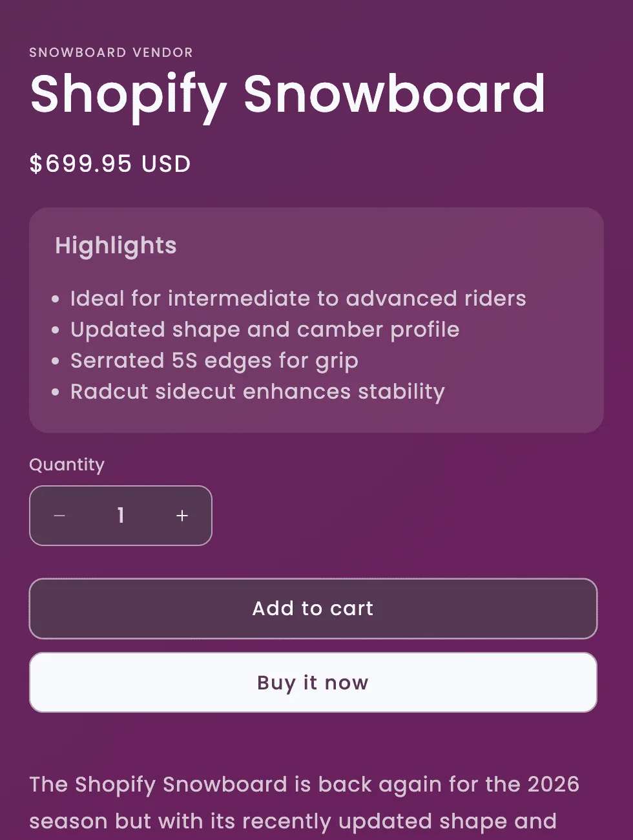Click the quantity number input field

121,516
